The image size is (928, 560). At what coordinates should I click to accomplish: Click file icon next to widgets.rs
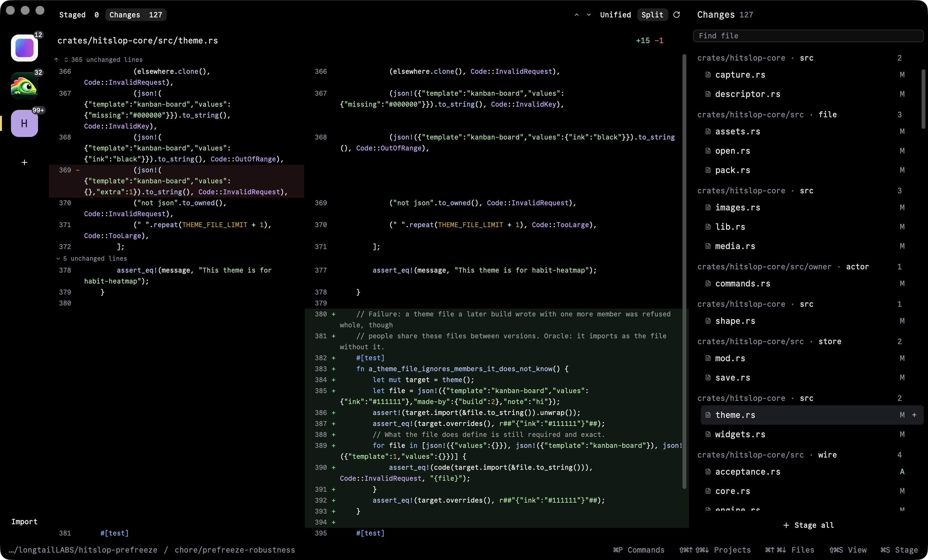click(x=708, y=434)
